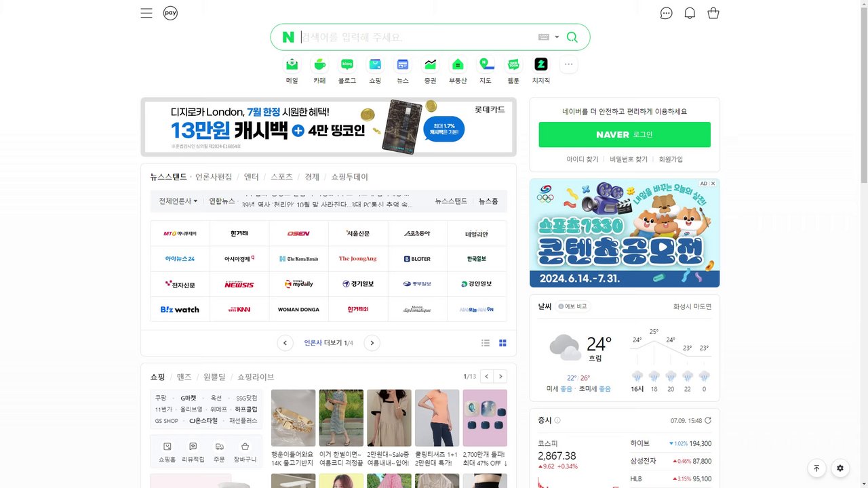The width and height of the screenshot is (868, 488).
Task: Open the 부동산 real estate shortcut icon
Action: (458, 64)
